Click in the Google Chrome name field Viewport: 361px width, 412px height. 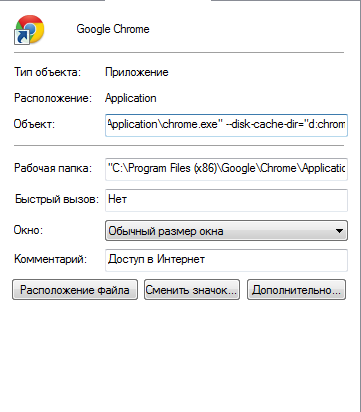pyautogui.click(x=113, y=29)
